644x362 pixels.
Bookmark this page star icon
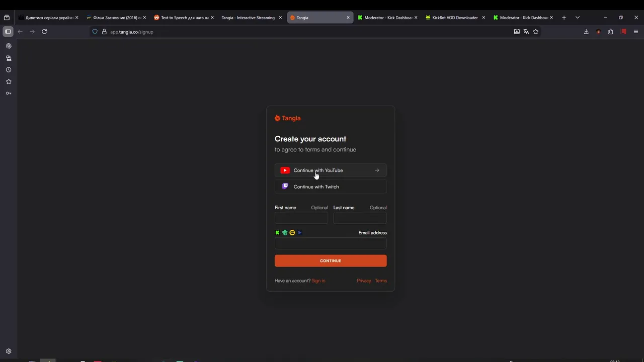click(536, 31)
